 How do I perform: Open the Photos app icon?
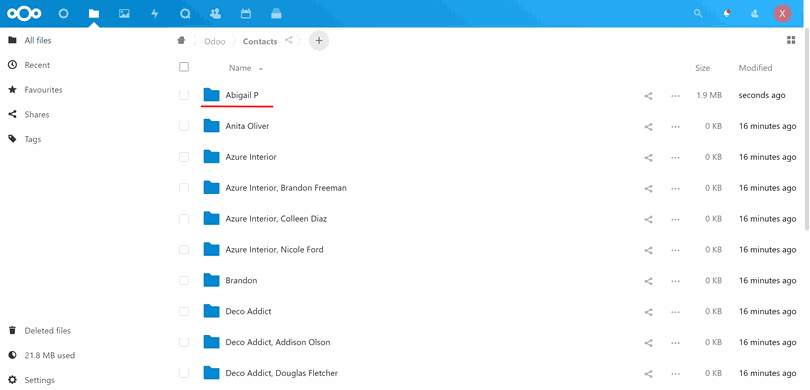(x=124, y=14)
